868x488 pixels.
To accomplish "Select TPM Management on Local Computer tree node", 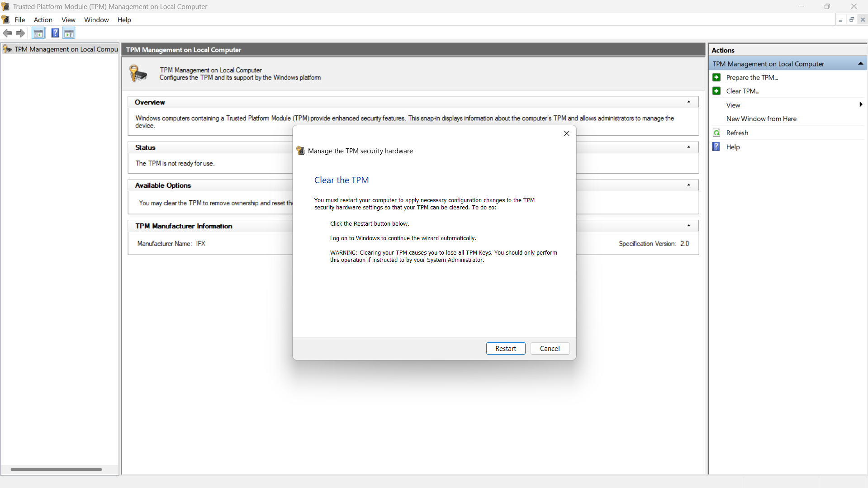I will 66,49.
